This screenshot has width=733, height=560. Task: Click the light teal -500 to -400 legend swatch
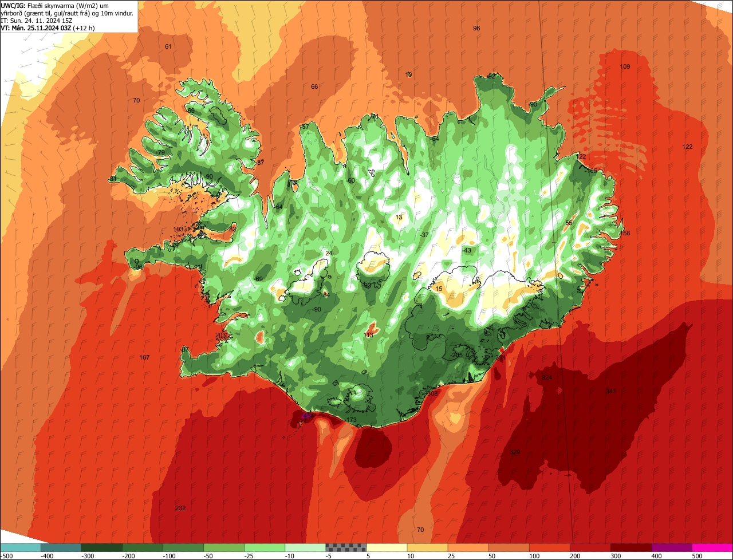[21, 547]
